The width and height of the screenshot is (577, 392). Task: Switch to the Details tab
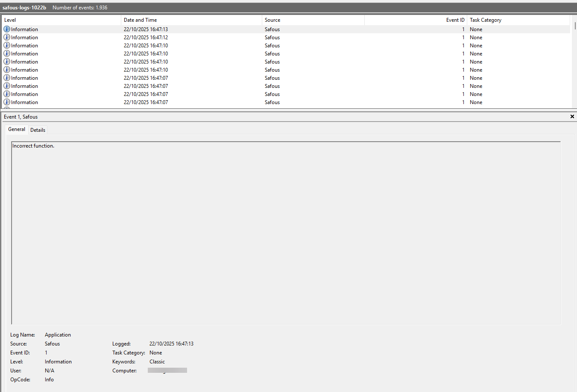click(x=38, y=130)
